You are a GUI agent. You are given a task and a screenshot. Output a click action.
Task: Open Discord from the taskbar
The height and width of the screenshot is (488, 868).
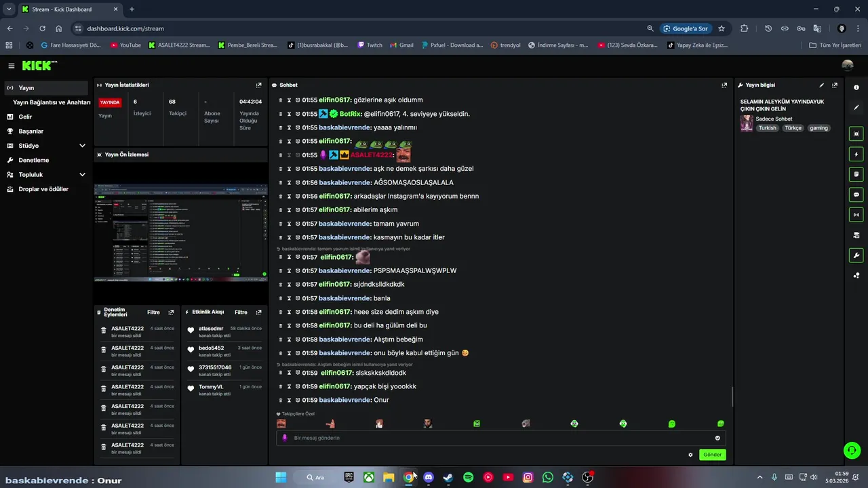click(429, 477)
